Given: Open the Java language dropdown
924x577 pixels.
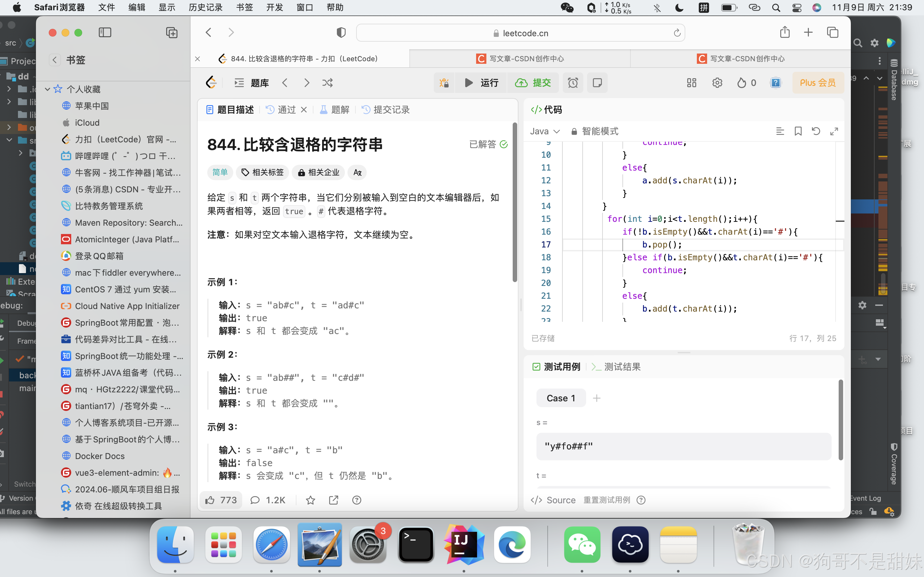Looking at the screenshot, I should tap(544, 131).
